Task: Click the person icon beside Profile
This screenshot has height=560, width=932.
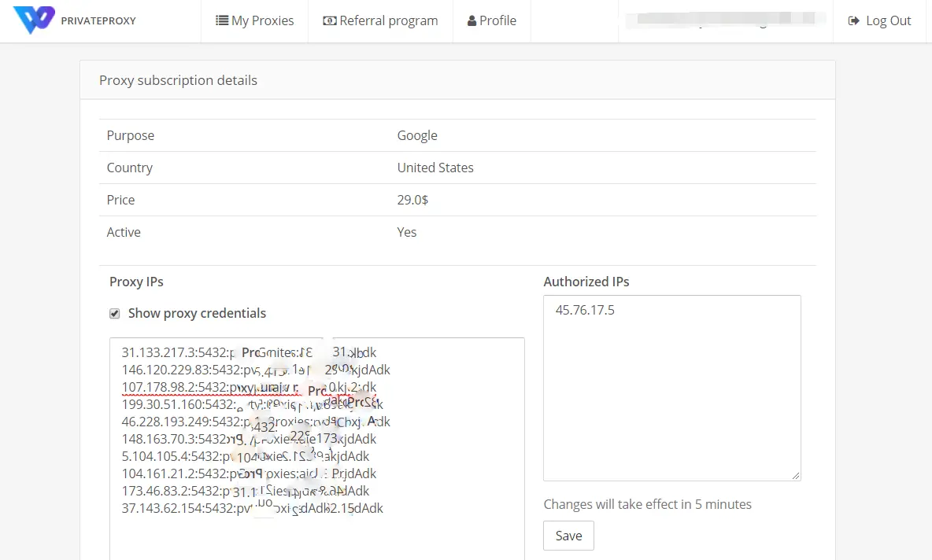Action: point(473,20)
